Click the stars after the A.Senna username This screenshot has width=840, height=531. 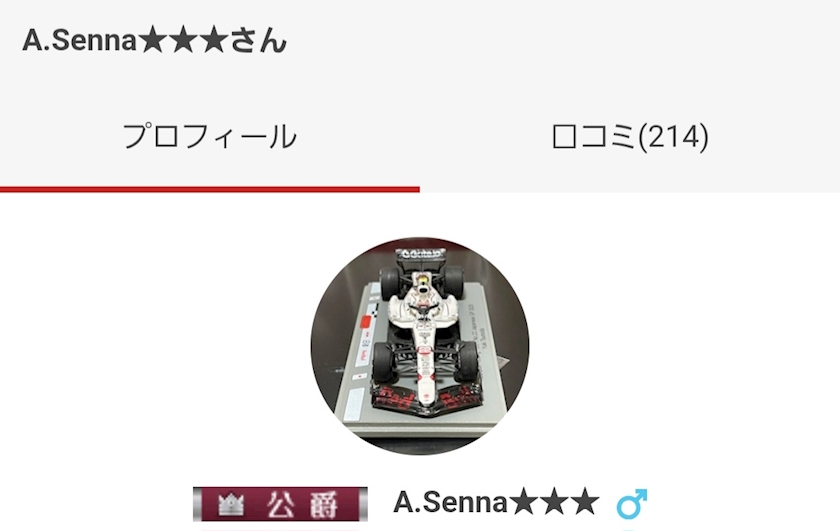[554, 502]
